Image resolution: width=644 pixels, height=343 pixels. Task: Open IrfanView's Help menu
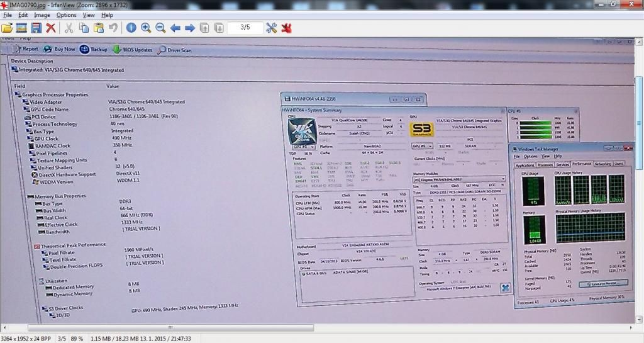(x=107, y=14)
